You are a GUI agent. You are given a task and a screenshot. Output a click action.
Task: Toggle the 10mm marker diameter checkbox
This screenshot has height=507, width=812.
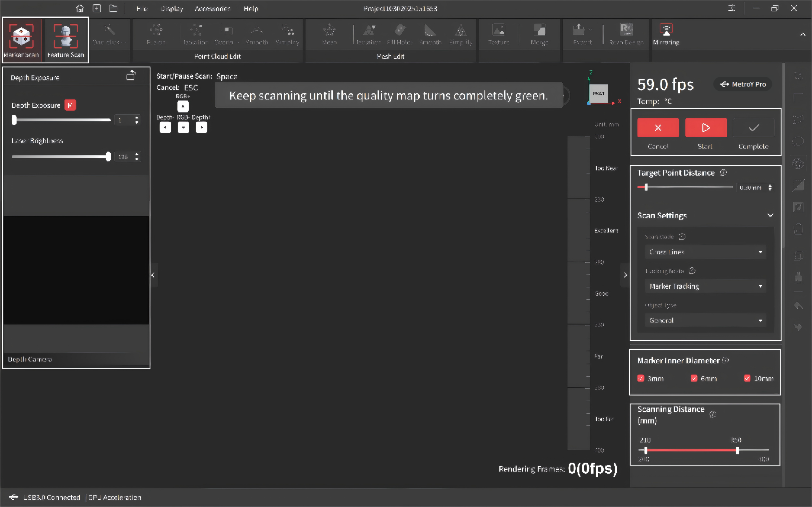click(x=747, y=378)
